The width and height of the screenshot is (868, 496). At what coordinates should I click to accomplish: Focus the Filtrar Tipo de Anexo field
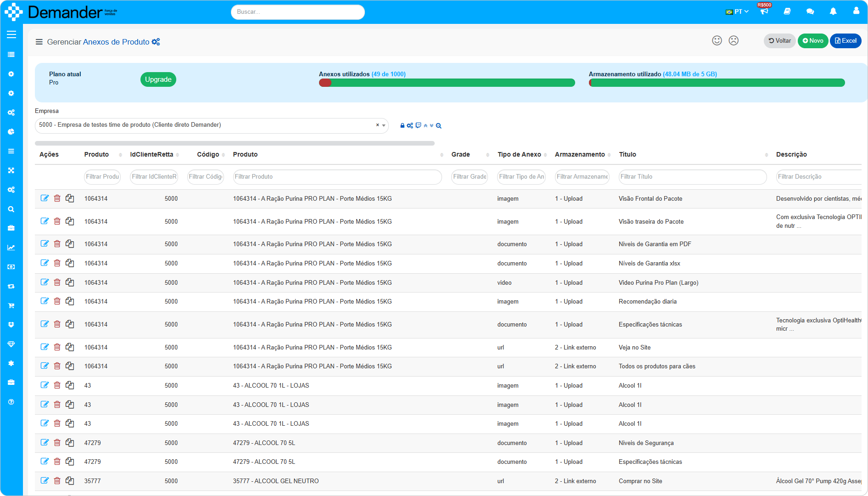(x=521, y=177)
